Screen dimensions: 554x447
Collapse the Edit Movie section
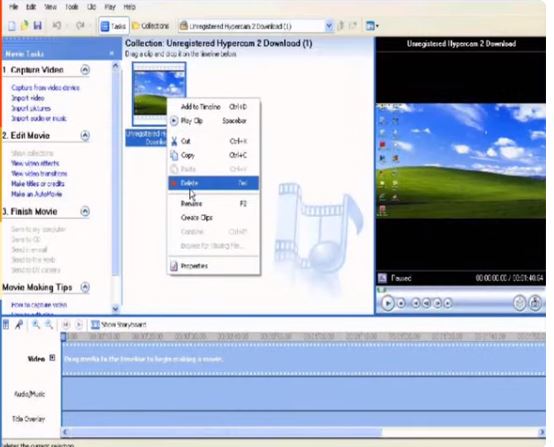pos(85,135)
